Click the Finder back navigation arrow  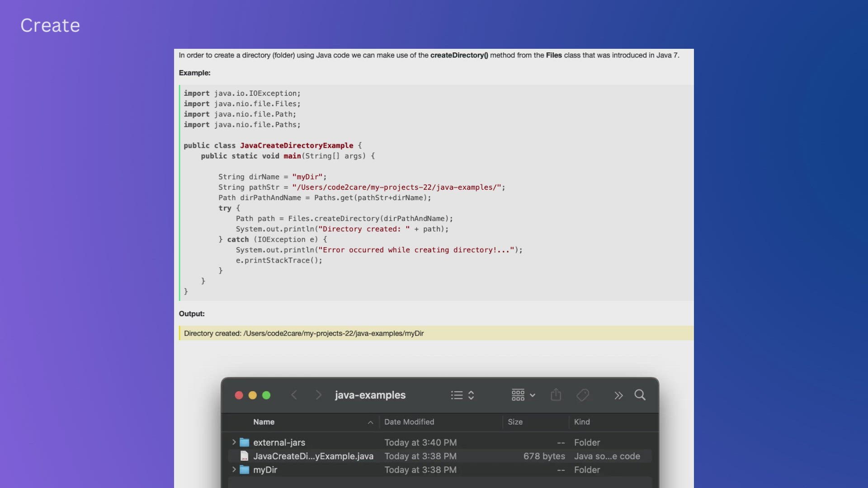tap(294, 395)
